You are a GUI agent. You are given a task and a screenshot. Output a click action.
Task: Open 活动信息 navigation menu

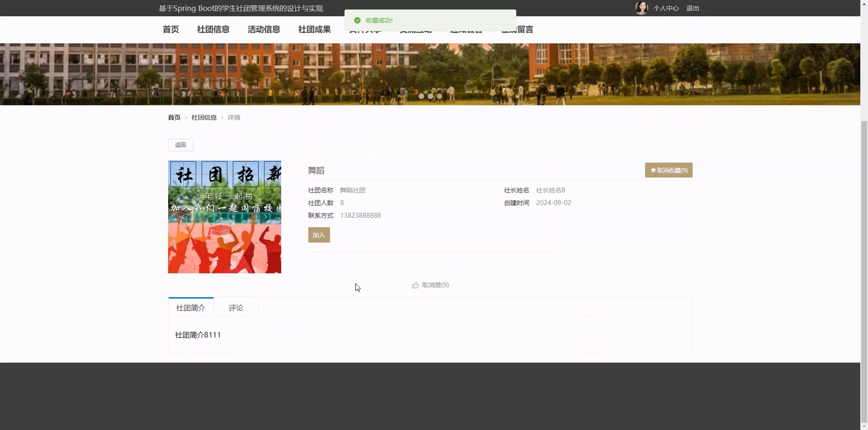coord(264,30)
